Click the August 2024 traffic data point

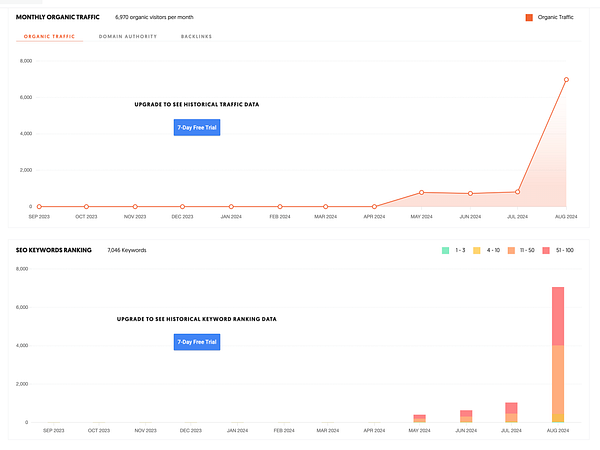566,80
